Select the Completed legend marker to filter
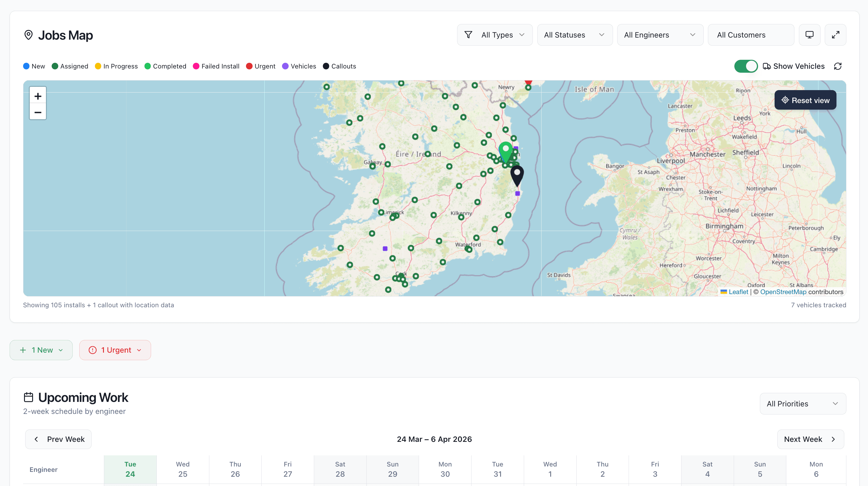868x486 pixels. (147, 66)
